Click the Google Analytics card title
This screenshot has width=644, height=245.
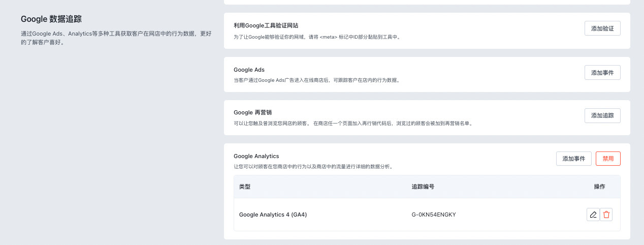click(x=256, y=156)
